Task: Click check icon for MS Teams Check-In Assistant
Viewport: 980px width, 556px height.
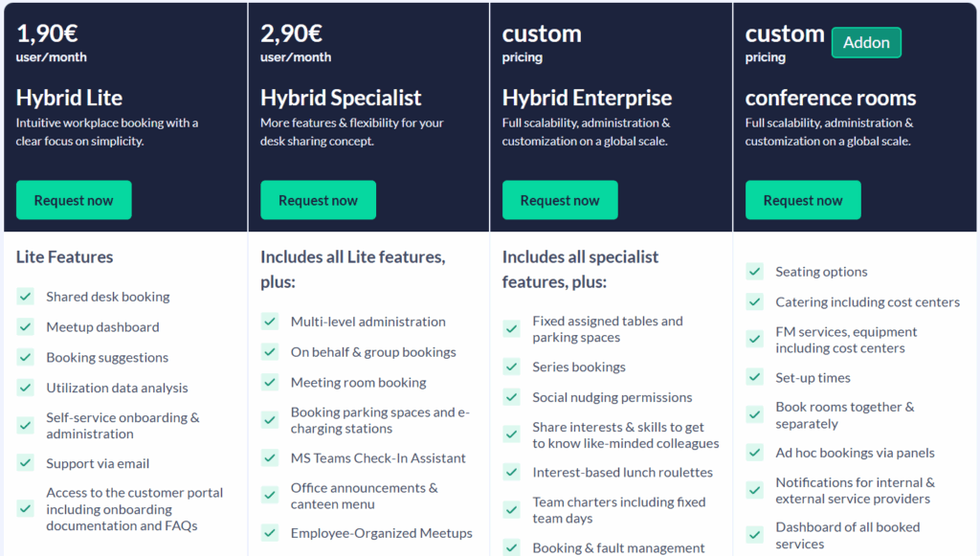Action: [x=270, y=458]
